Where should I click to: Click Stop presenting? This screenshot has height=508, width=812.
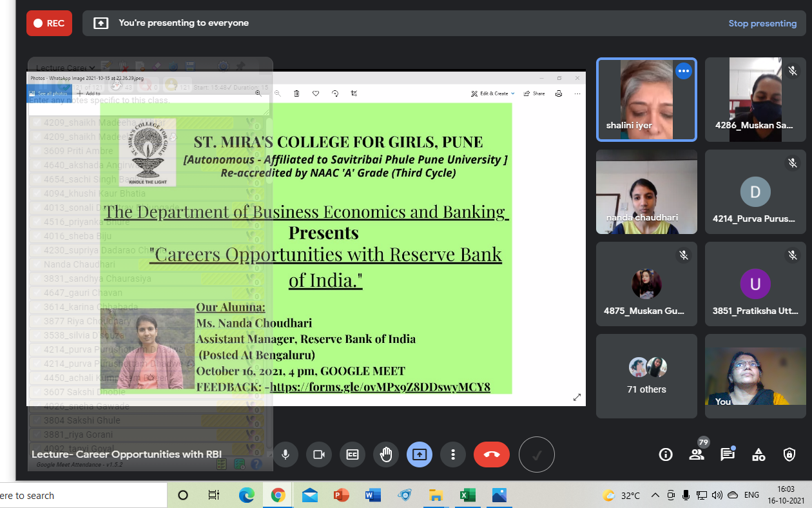click(762, 23)
